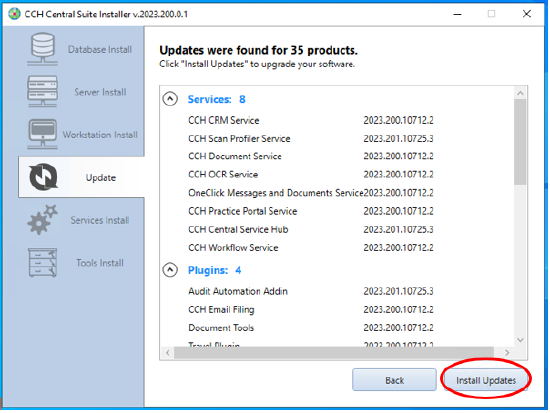This screenshot has height=413, width=550.
Task: Click Scan Profiler version 2023.201.10725.3
Action: click(x=398, y=139)
